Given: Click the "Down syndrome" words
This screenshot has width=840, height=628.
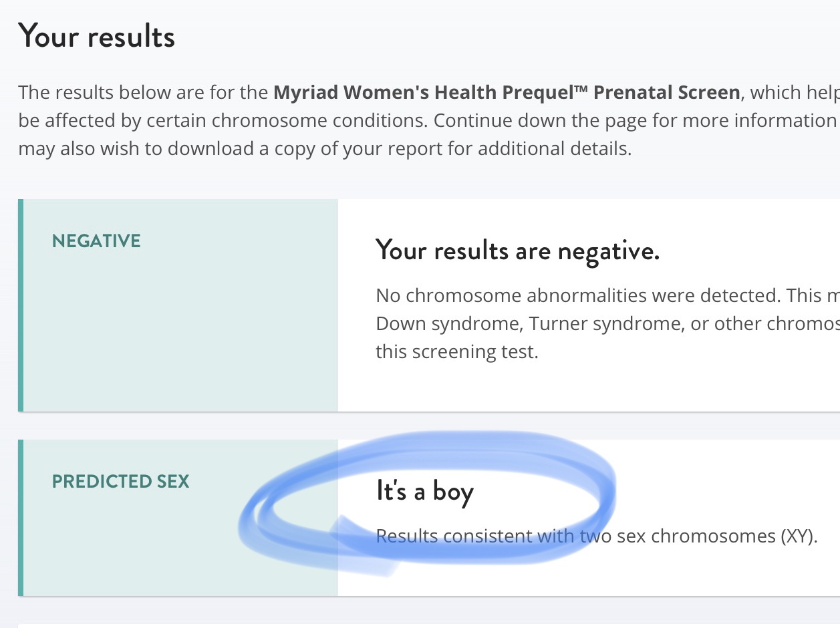Looking at the screenshot, I should coord(446,323).
